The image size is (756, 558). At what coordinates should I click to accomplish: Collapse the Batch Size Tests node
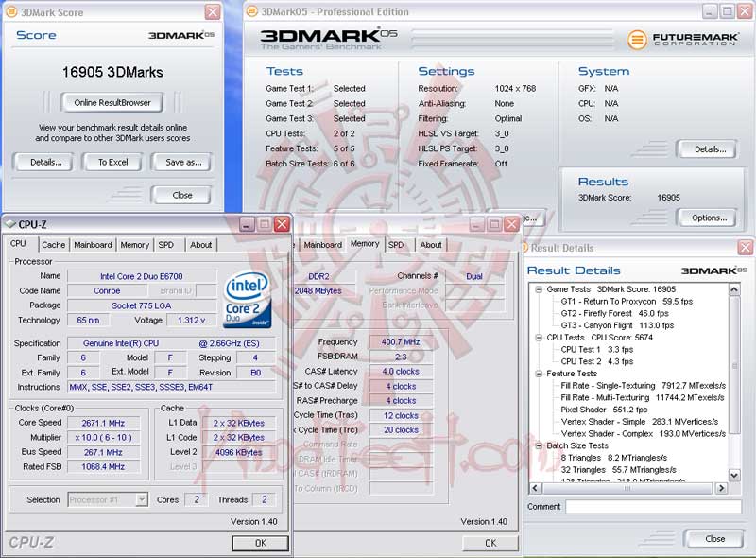[539, 445]
